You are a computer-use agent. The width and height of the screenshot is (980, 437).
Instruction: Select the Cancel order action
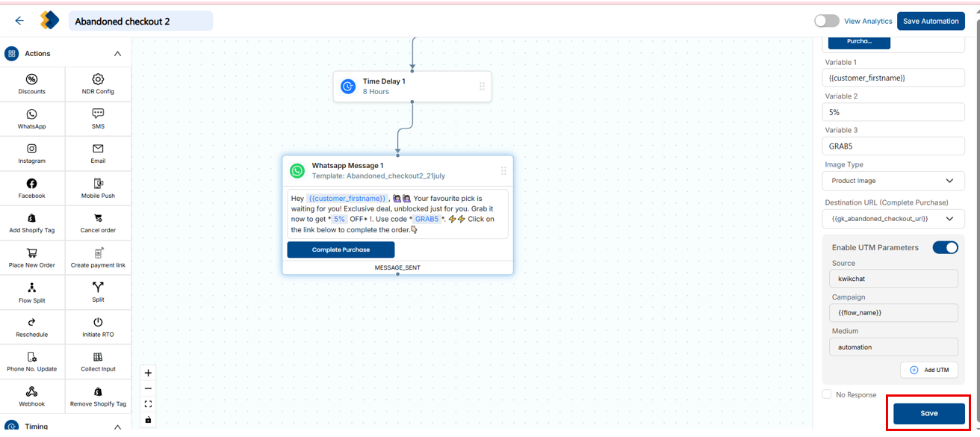coord(98,223)
